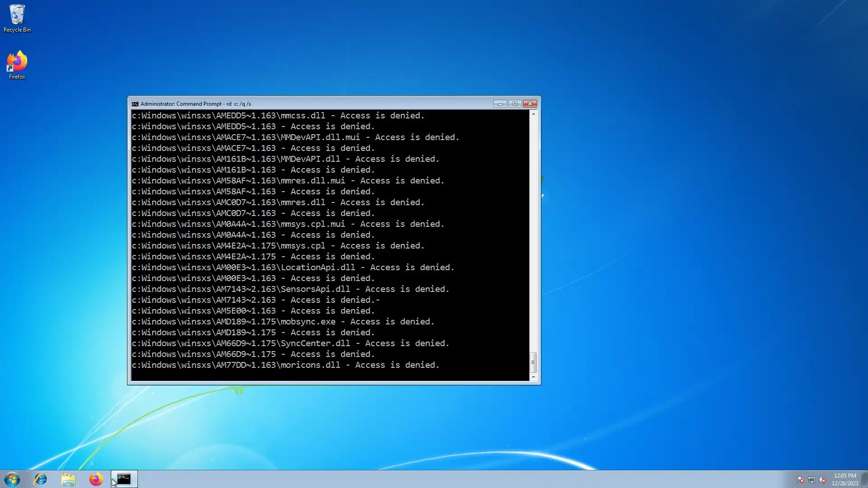Image resolution: width=868 pixels, height=488 pixels.
Task: Click the Command Prompt taskbar button
Action: tap(124, 479)
